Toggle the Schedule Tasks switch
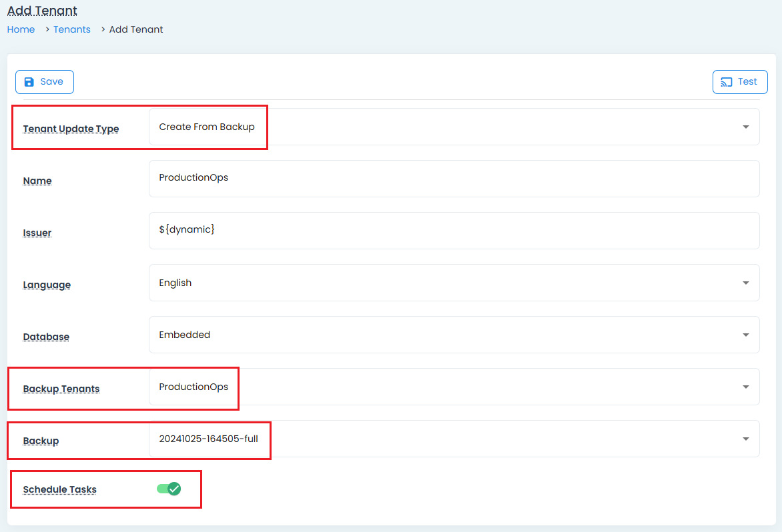The image size is (782, 532). point(169,489)
